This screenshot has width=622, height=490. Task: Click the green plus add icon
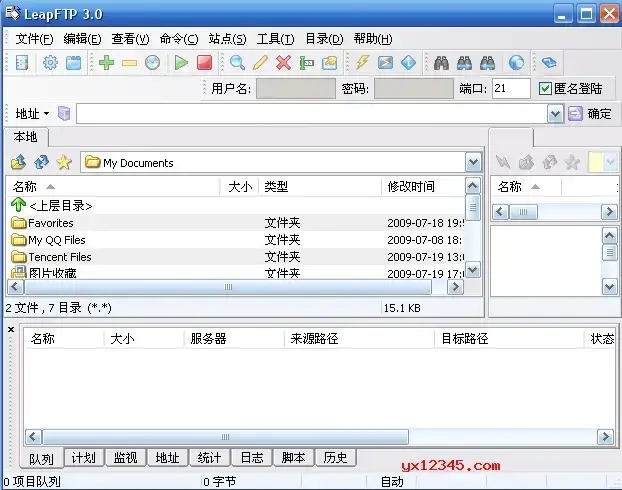point(106,63)
